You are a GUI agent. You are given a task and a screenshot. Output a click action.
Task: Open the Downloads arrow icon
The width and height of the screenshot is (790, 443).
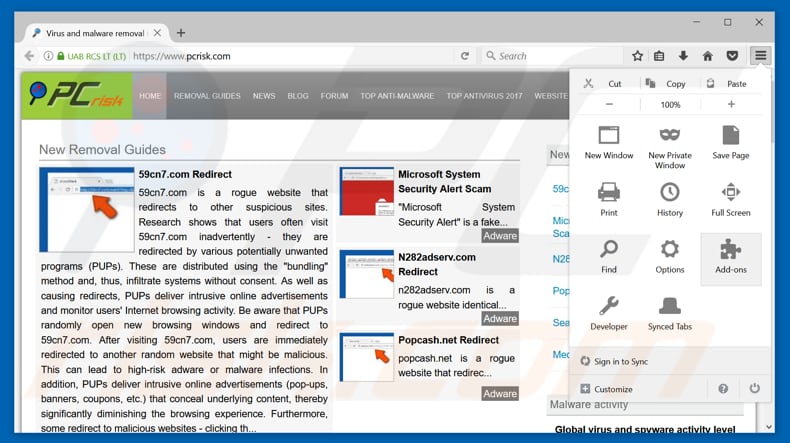coord(683,56)
